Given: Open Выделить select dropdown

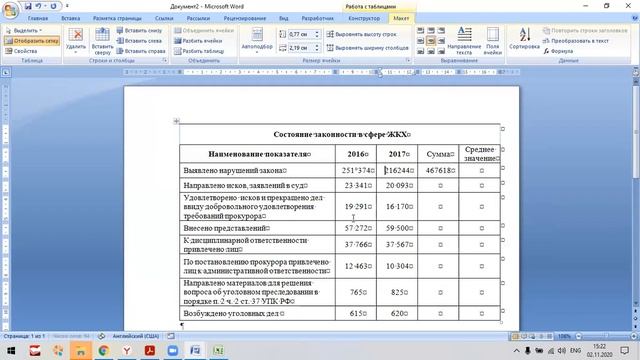Looking at the screenshot, I should (24, 31).
